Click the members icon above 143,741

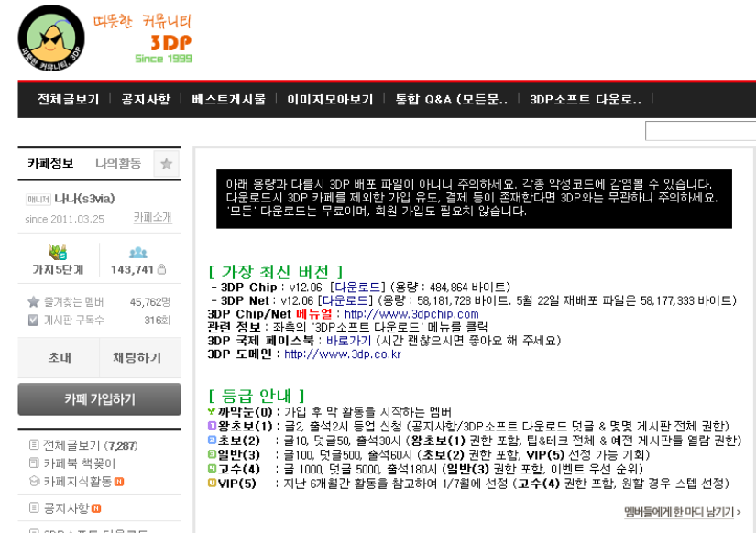(137, 252)
